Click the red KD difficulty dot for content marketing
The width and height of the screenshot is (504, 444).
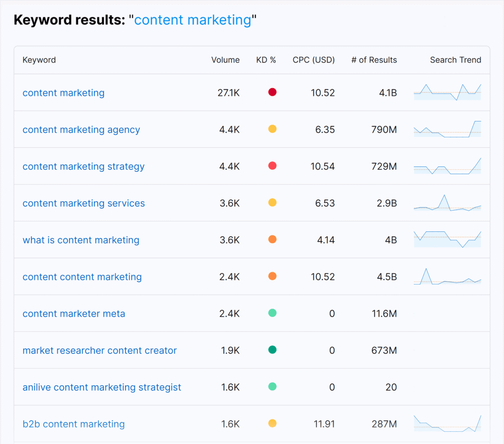pyautogui.click(x=272, y=92)
